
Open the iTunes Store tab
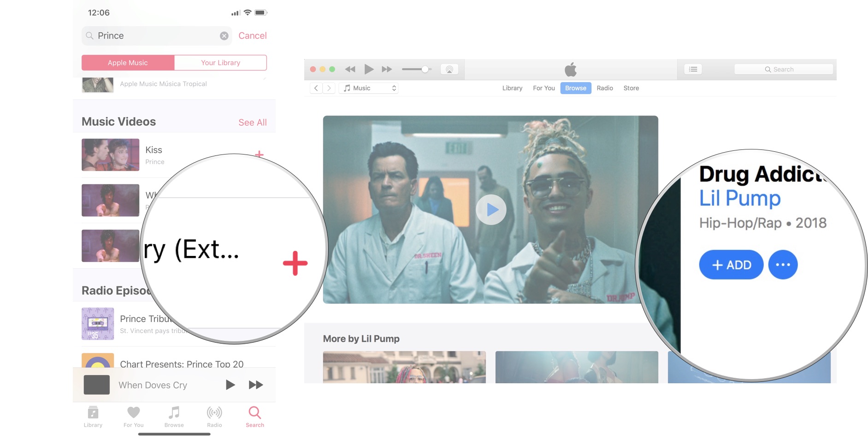point(631,88)
